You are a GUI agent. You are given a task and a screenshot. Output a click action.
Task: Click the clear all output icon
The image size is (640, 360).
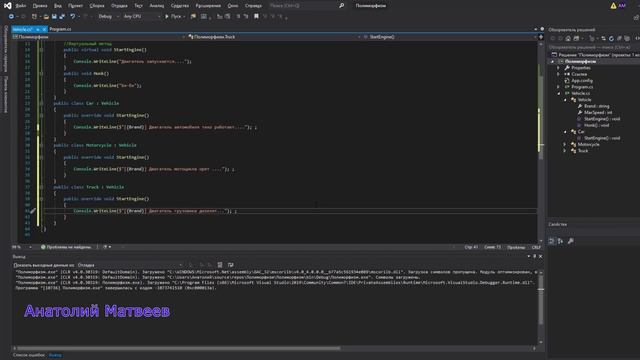point(220,265)
